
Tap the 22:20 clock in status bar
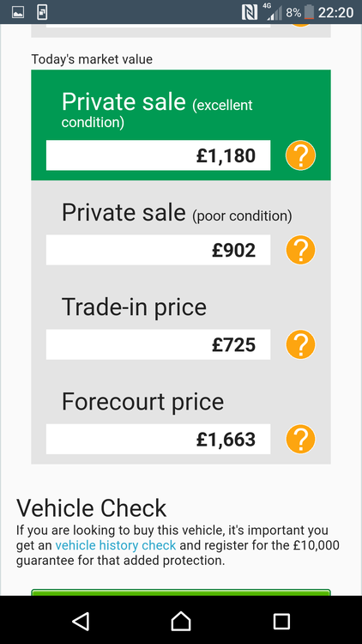coord(335,12)
